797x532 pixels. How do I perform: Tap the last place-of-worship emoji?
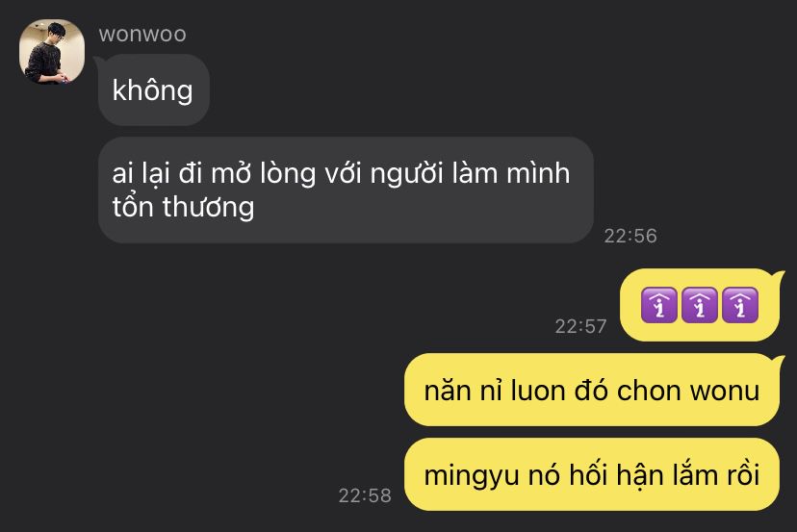pyautogui.click(x=740, y=305)
